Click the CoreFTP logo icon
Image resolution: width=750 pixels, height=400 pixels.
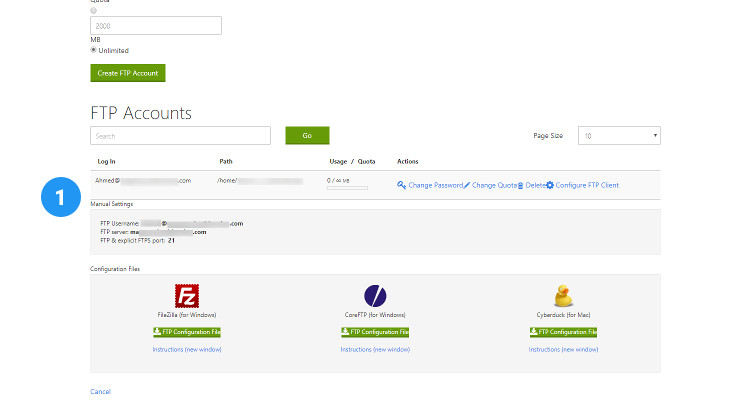(374, 296)
